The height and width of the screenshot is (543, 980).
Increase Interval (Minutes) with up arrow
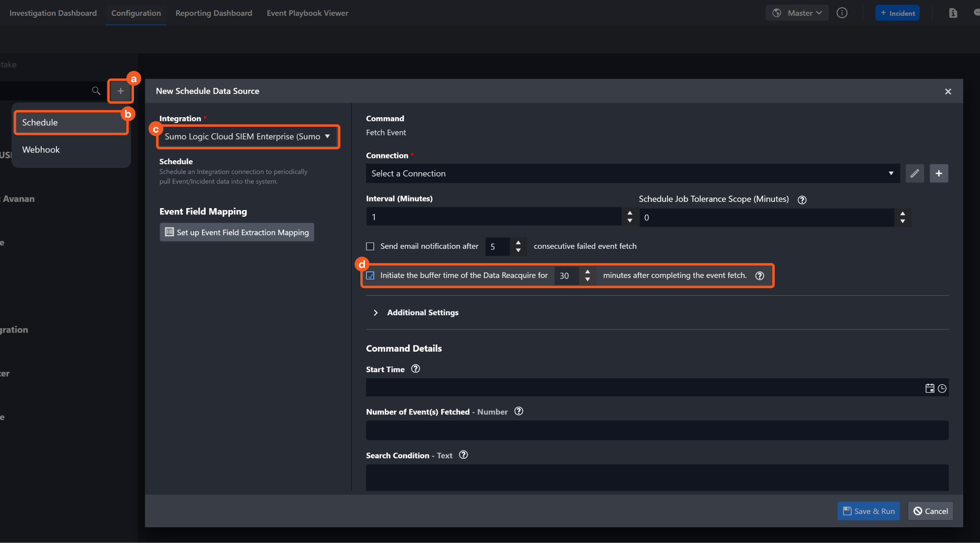click(630, 213)
